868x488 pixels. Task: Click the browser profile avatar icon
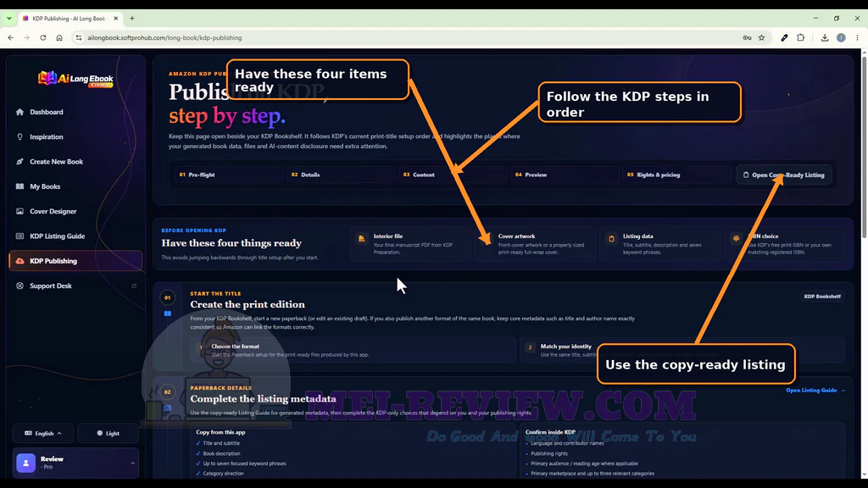pyautogui.click(x=841, y=37)
